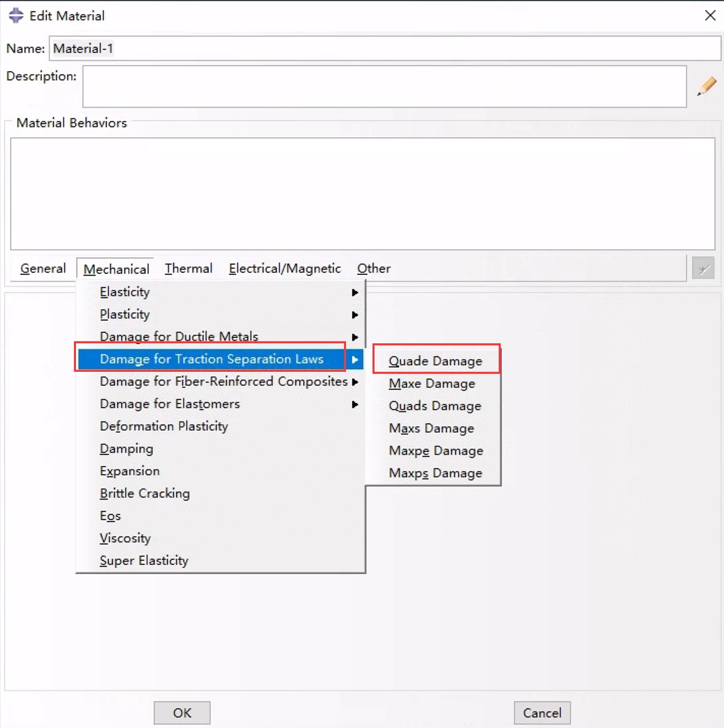Screen dimensions: 724x728
Task: Click inside the Material Behaviors list area
Action: tap(362, 193)
